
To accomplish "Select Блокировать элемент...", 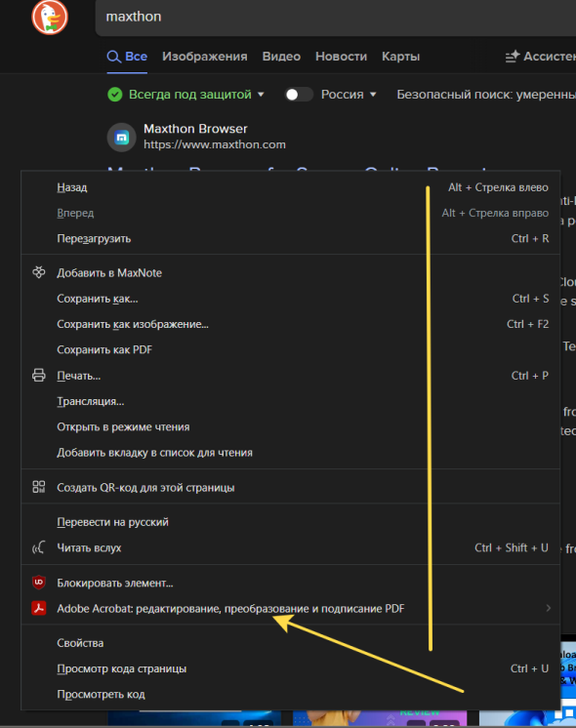I will 290,583.
